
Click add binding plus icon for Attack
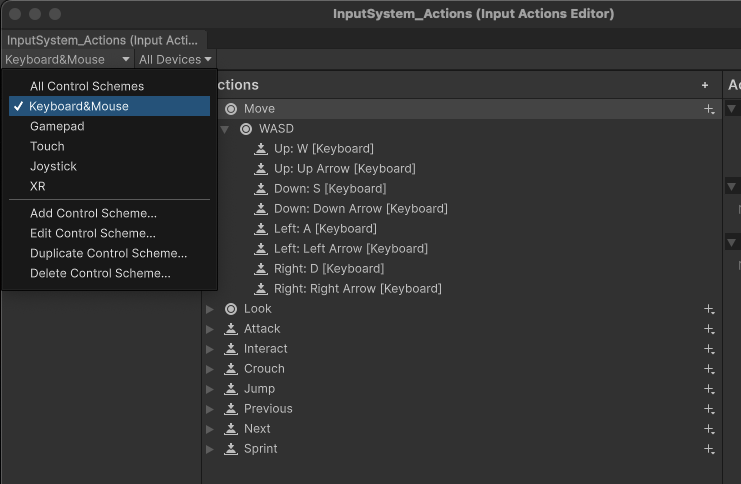pos(709,329)
